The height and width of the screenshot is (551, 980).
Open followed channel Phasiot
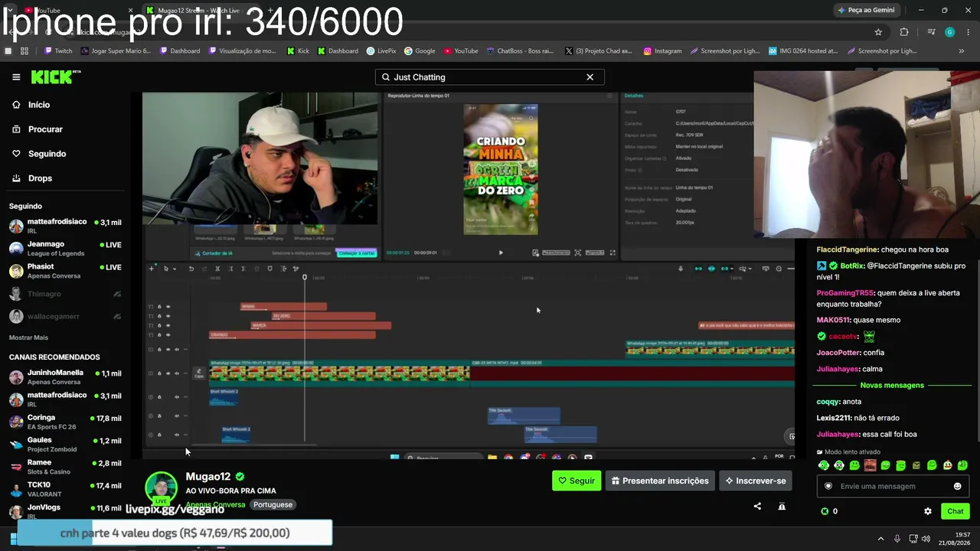pos(65,271)
